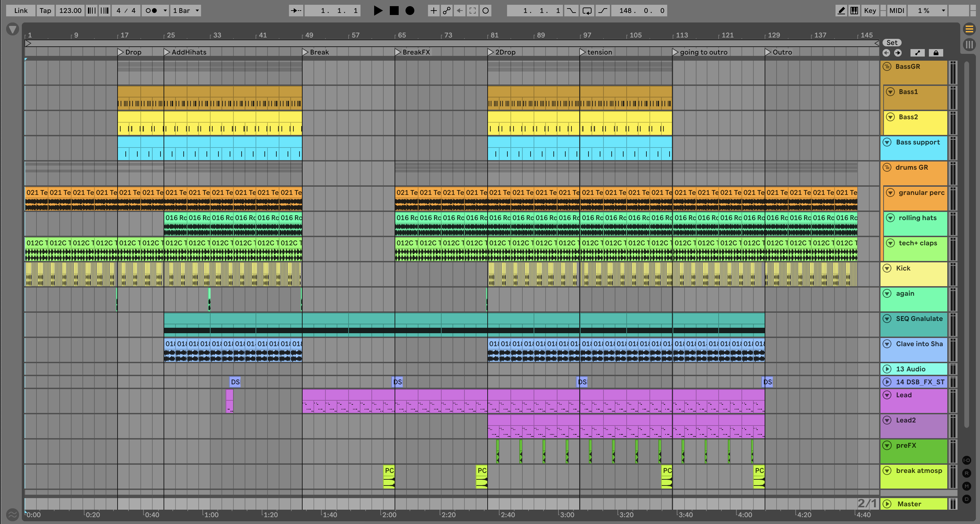Click the Tap tempo button
The image size is (980, 524).
coord(45,11)
